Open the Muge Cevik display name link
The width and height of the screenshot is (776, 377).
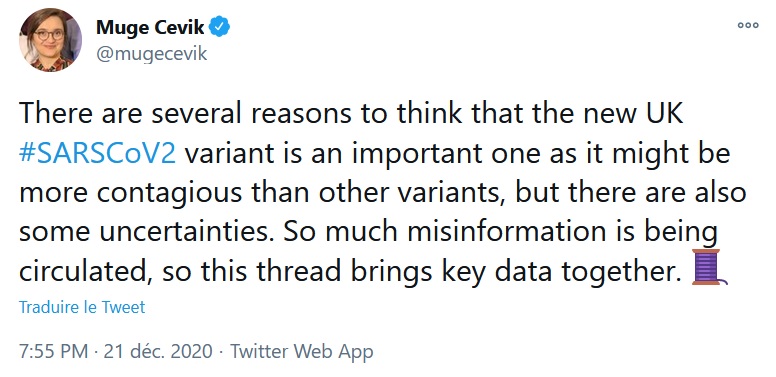click(149, 27)
